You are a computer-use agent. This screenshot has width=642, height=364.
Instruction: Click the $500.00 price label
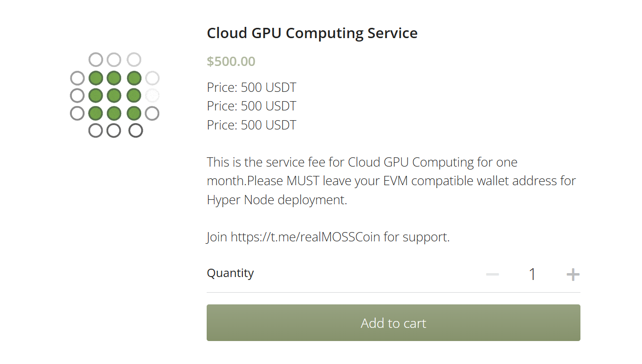tap(231, 62)
